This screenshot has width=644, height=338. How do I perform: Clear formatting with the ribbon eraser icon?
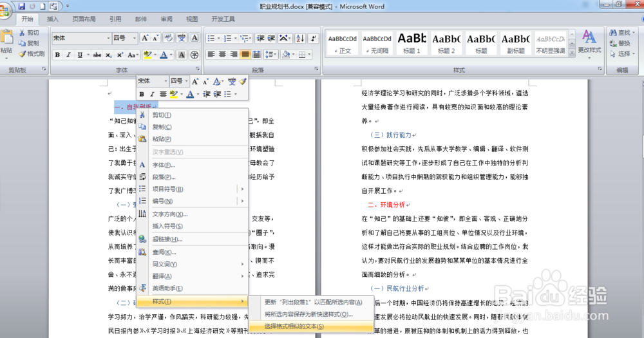168,38
